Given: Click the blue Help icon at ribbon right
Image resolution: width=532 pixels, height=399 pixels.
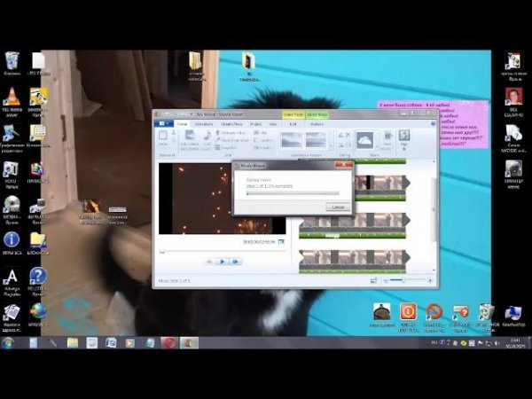Looking at the screenshot, I should tap(433, 124).
